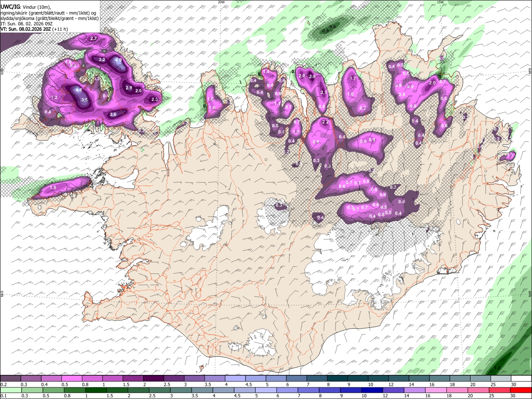532x399 pixels.
Task: Click the 20W longitude label
Action: [221, 2]
